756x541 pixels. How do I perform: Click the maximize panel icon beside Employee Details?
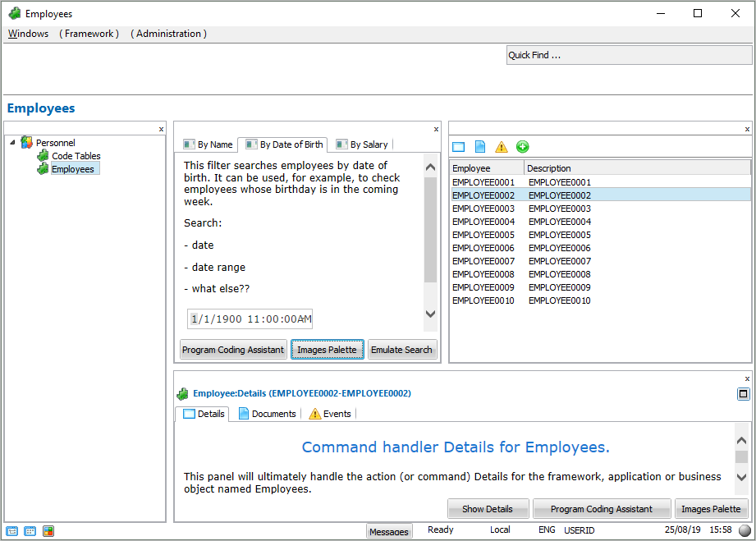click(x=743, y=394)
